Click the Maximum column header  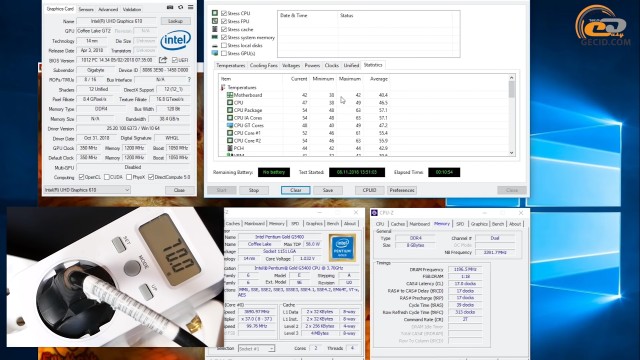349,79
